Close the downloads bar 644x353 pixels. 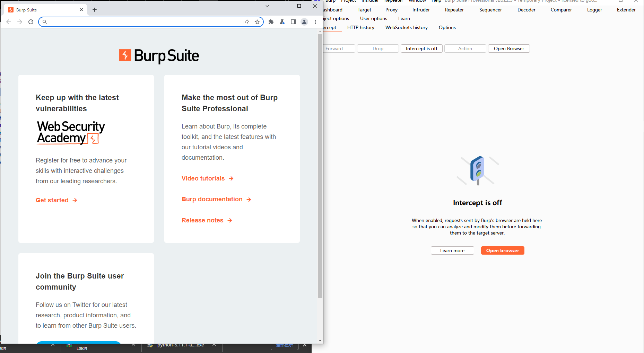(305, 345)
